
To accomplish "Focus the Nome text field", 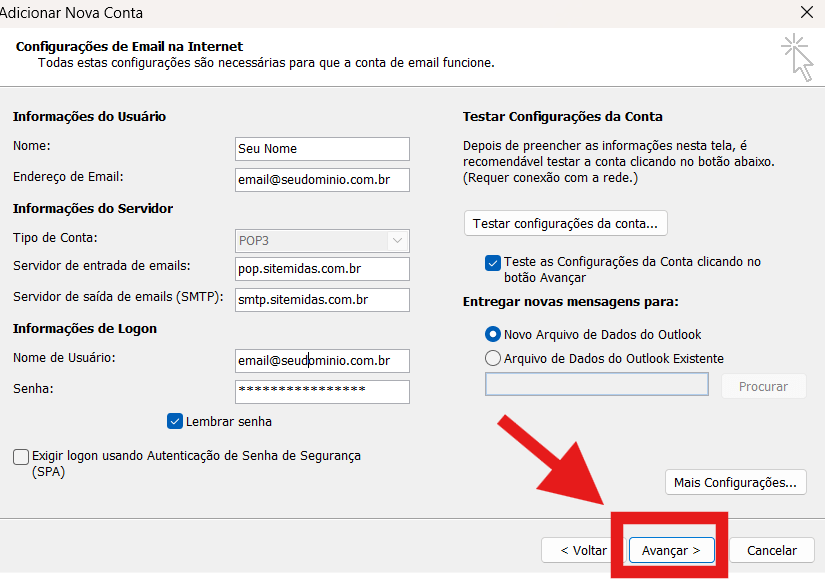I will (322, 149).
